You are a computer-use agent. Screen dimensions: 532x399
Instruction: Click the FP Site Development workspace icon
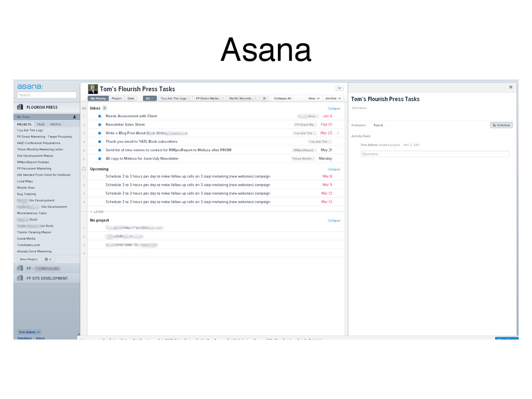click(x=20, y=278)
